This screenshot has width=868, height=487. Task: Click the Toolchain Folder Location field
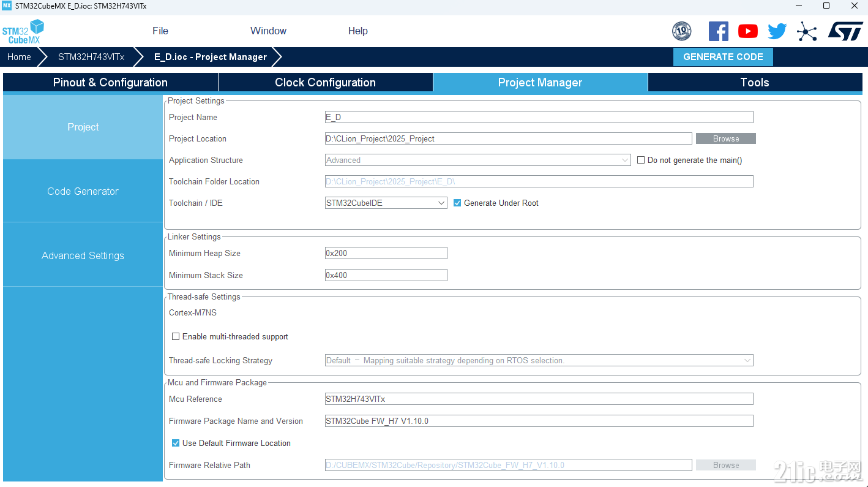click(539, 181)
